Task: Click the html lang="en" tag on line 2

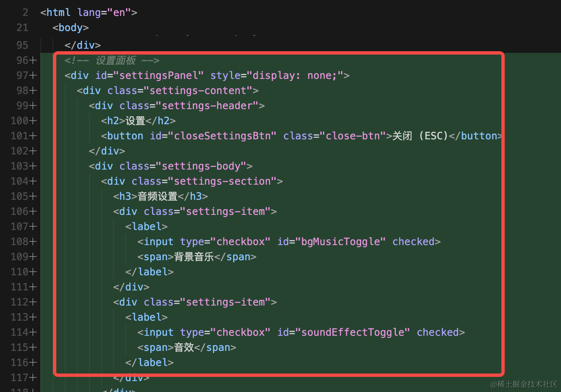Action: [89, 13]
